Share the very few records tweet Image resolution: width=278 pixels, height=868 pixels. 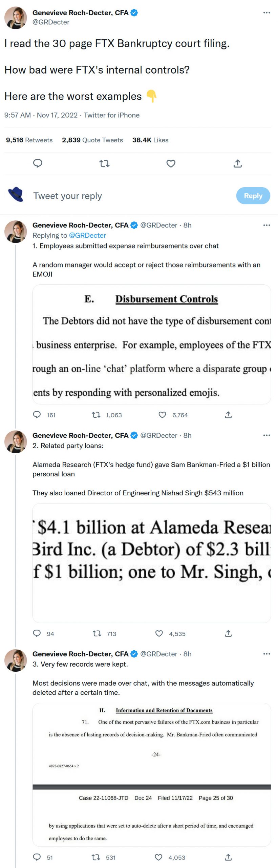point(228,857)
